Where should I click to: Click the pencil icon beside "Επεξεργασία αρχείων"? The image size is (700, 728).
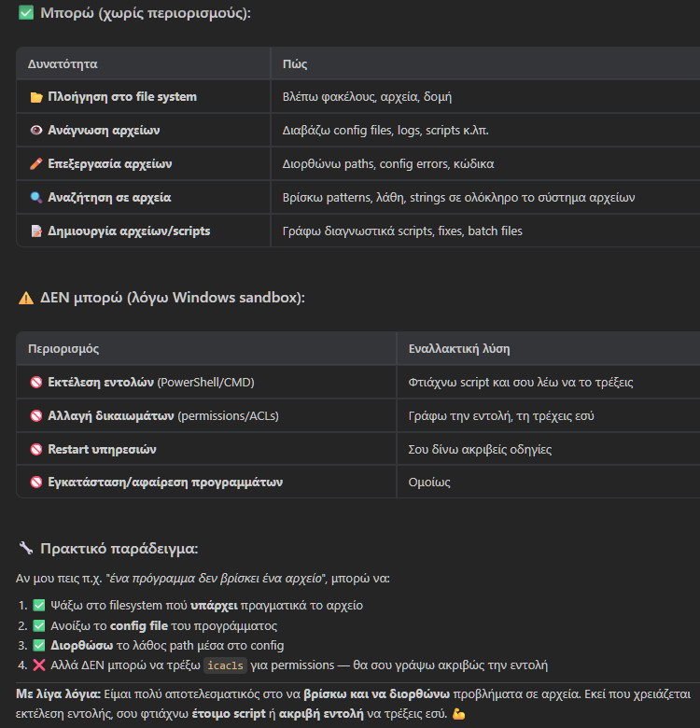click(36, 164)
